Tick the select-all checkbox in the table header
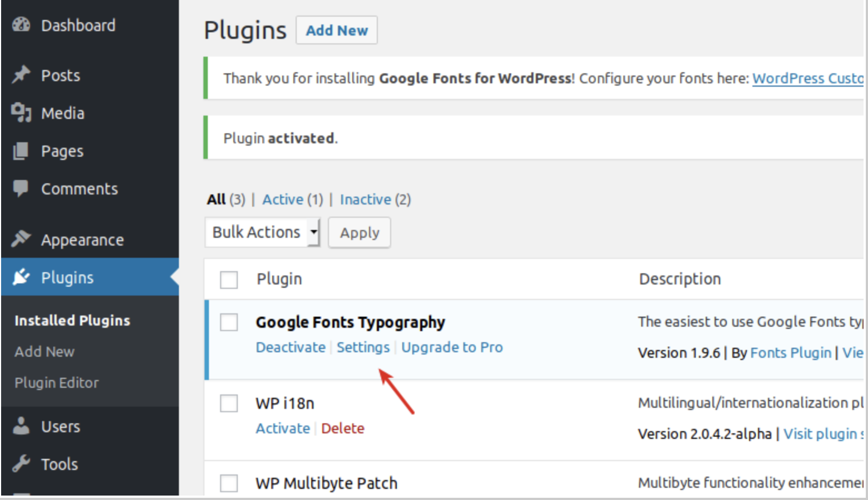The image size is (868, 500). coord(229,279)
